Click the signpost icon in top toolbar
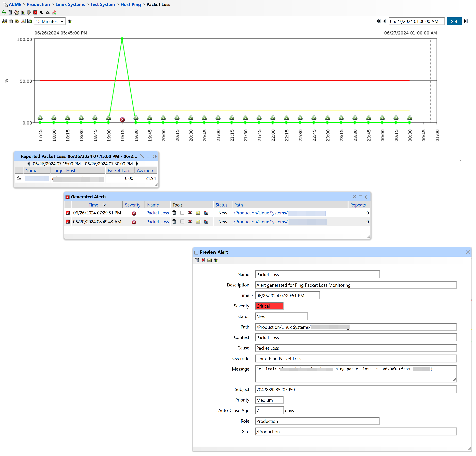476x456 pixels. pos(29,12)
